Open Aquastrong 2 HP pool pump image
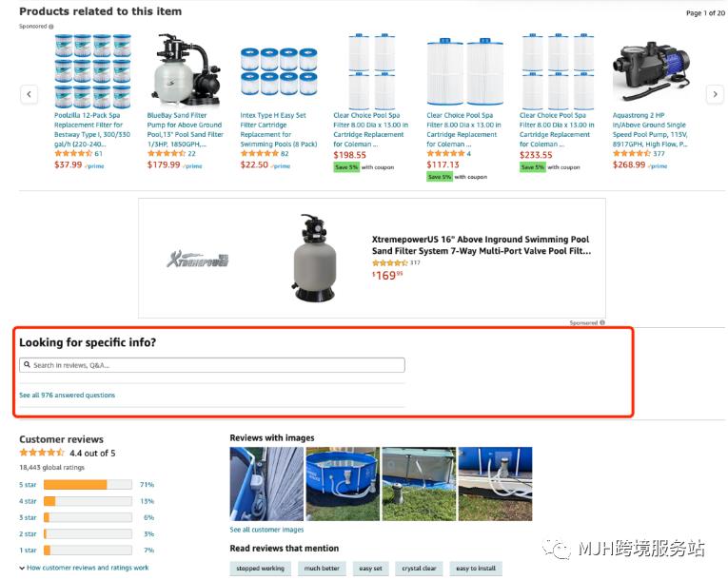The height and width of the screenshot is (580, 728). point(651,71)
